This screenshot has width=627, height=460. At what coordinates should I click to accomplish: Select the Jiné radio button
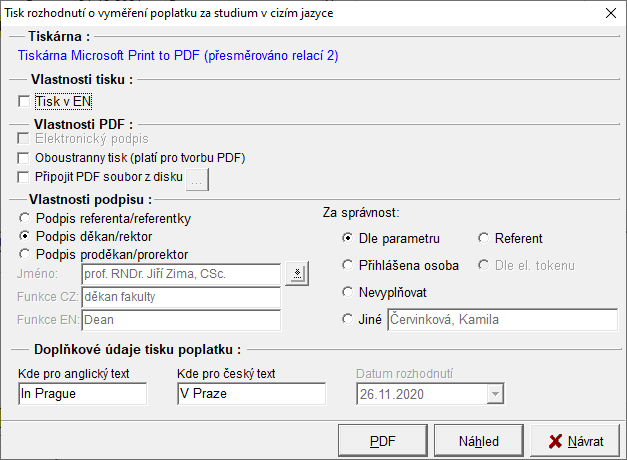347,320
